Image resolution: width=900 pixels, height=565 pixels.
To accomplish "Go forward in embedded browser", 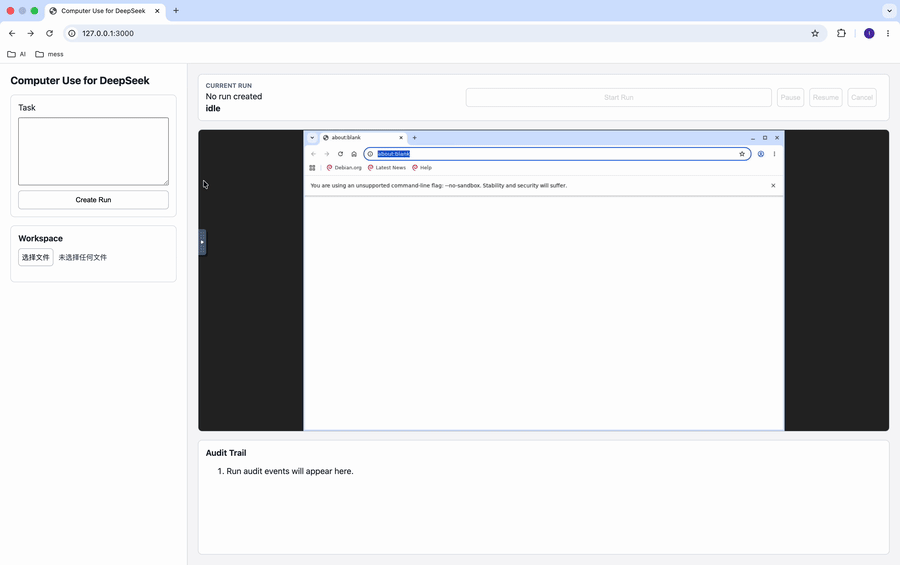I will coord(327,154).
